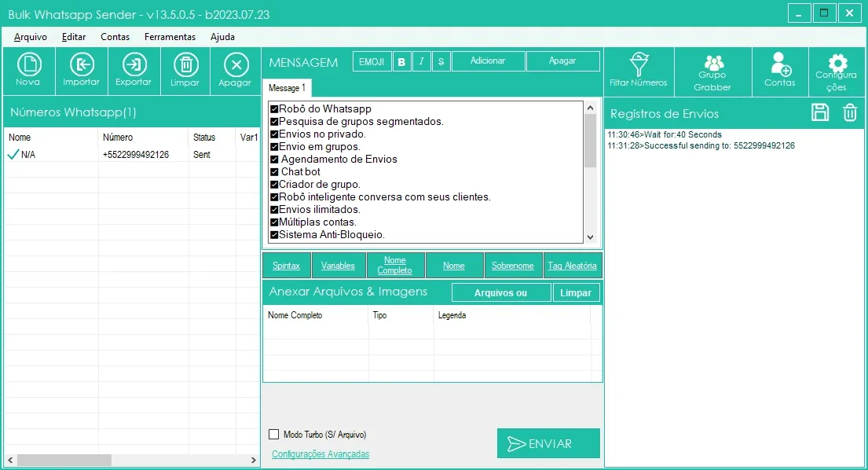Image resolution: width=868 pixels, height=470 pixels.
Task: Click the green checkmark beside N/A
Action: (x=13, y=155)
